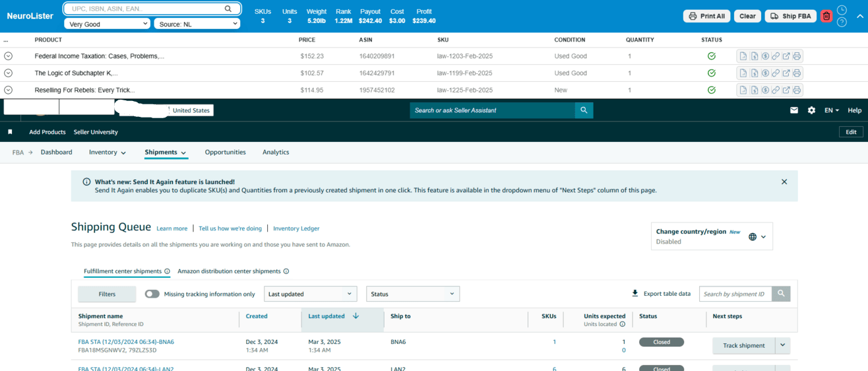Open the history clock icon in NeuroLister

coord(842,10)
